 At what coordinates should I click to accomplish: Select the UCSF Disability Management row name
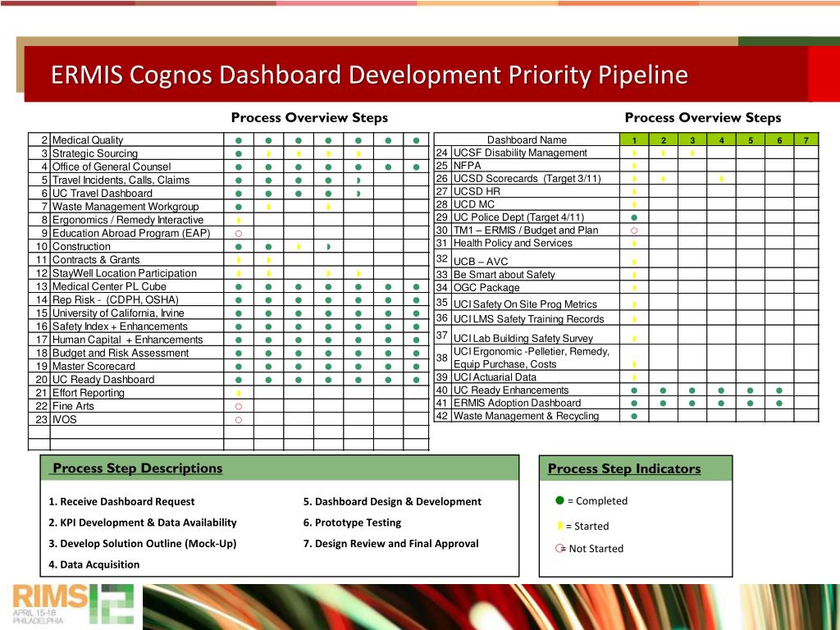[520, 153]
